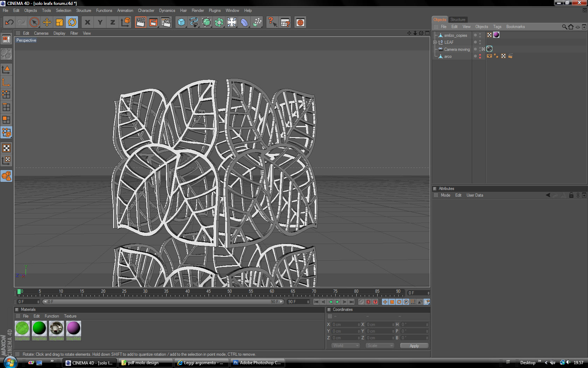This screenshot has height=368, width=588.
Task: Expand the LEAF object tree
Action: [x=435, y=42]
